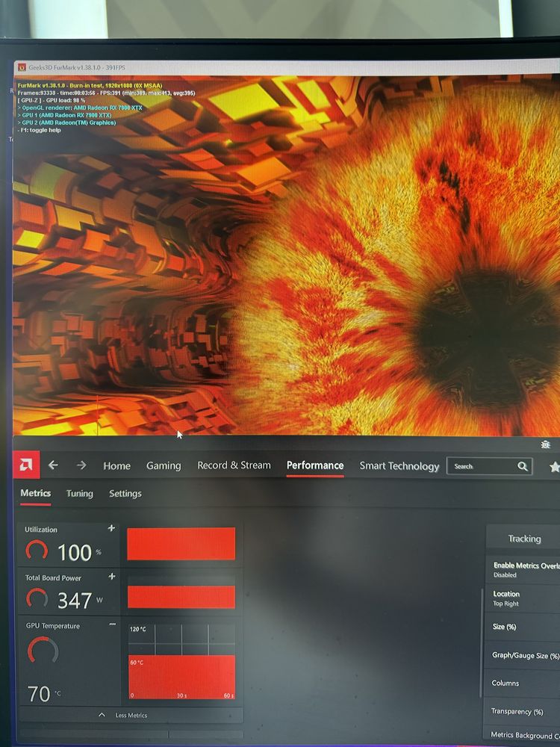Go back with the left arrow

(x=53, y=465)
